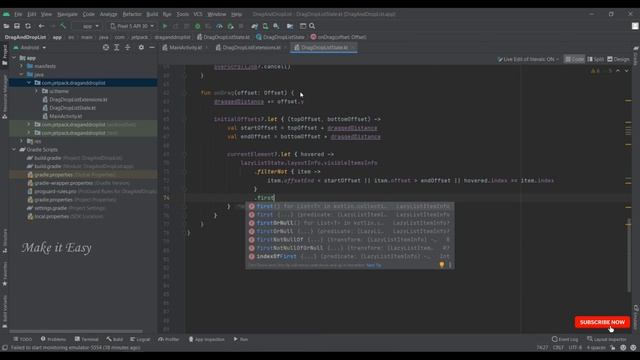Open the Live Edit of literals dropdown

pyautogui.click(x=528, y=59)
